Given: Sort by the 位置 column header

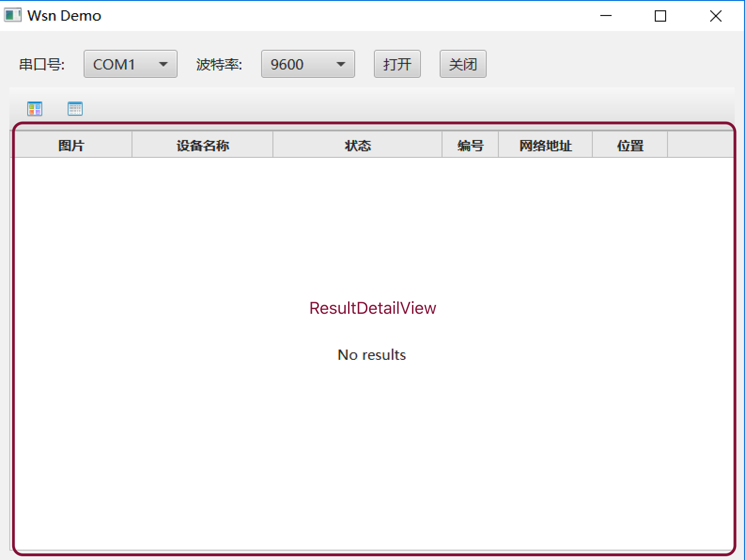Looking at the screenshot, I should pyautogui.click(x=630, y=146).
